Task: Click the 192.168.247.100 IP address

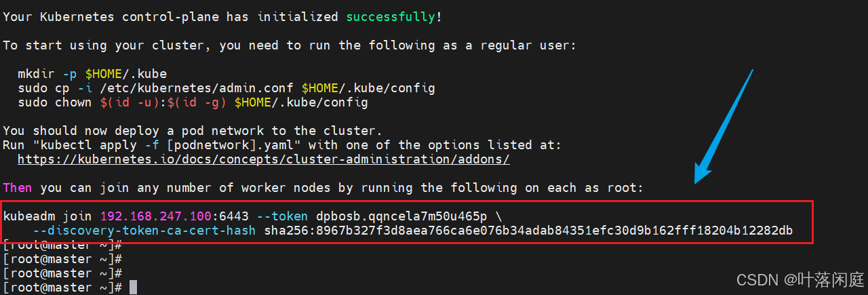Action: 157,216
